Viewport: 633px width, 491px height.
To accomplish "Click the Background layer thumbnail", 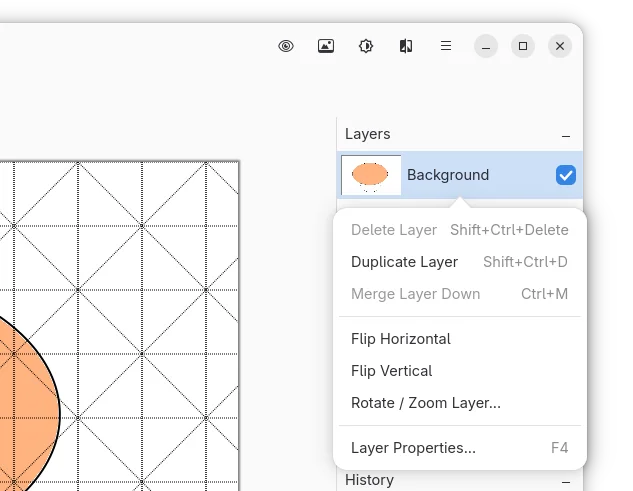I will (x=371, y=175).
